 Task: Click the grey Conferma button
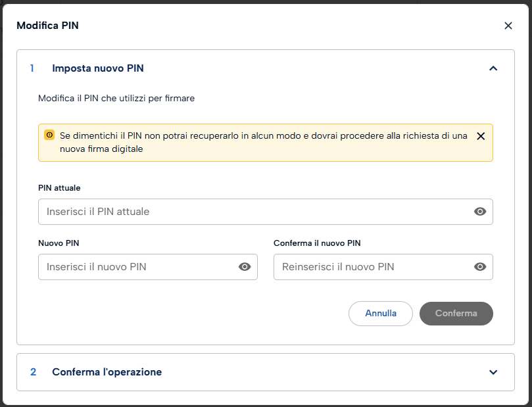(456, 314)
